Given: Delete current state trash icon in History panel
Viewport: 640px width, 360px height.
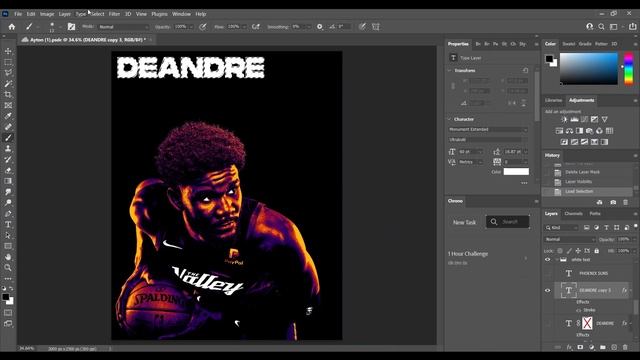Looking at the screenshot, I should coord(625,202).
